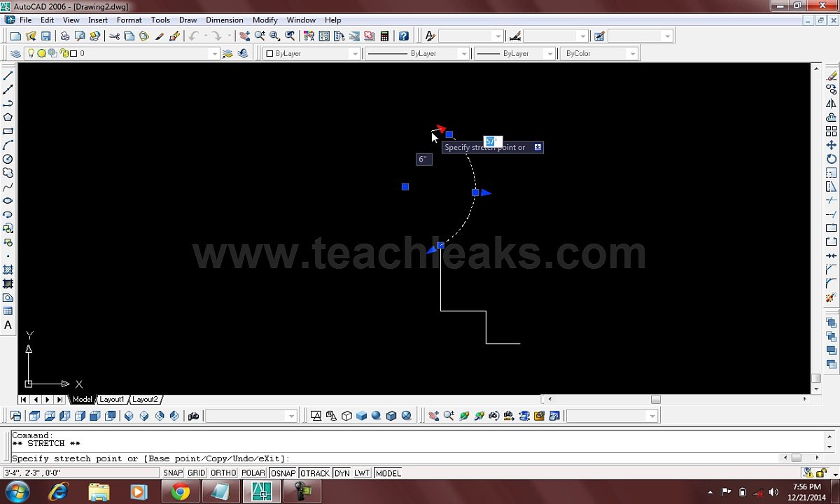Open the ByLayer color dropdown
840x504 pixels.
point(355,53)
